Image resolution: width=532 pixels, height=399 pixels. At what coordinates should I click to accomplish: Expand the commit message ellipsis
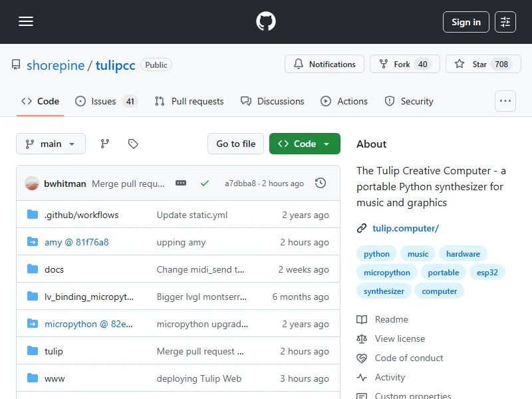pyautogui.click(x=181, y=183)
